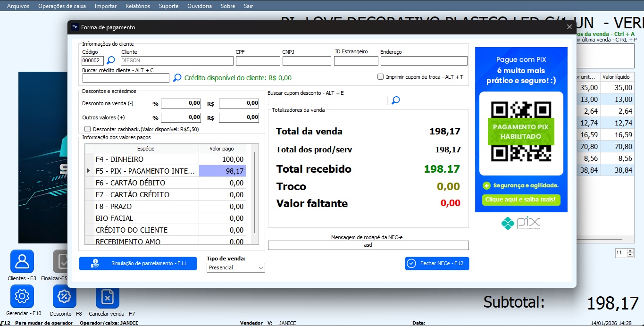Check the Descontar cashback checkbox
644x326 pixels.
coord(87,129)
